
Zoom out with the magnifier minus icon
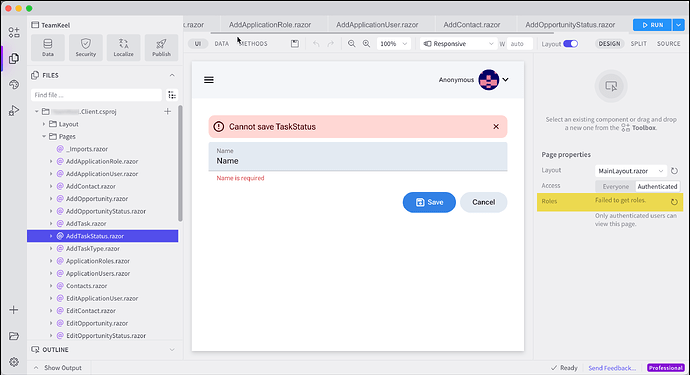(x=351, y=44)
